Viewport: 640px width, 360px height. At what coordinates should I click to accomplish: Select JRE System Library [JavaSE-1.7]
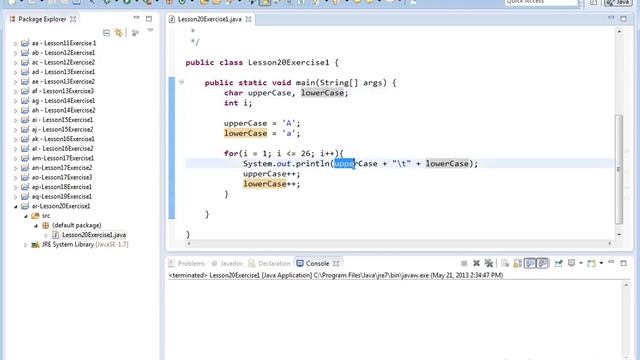[x=85, y=244]
